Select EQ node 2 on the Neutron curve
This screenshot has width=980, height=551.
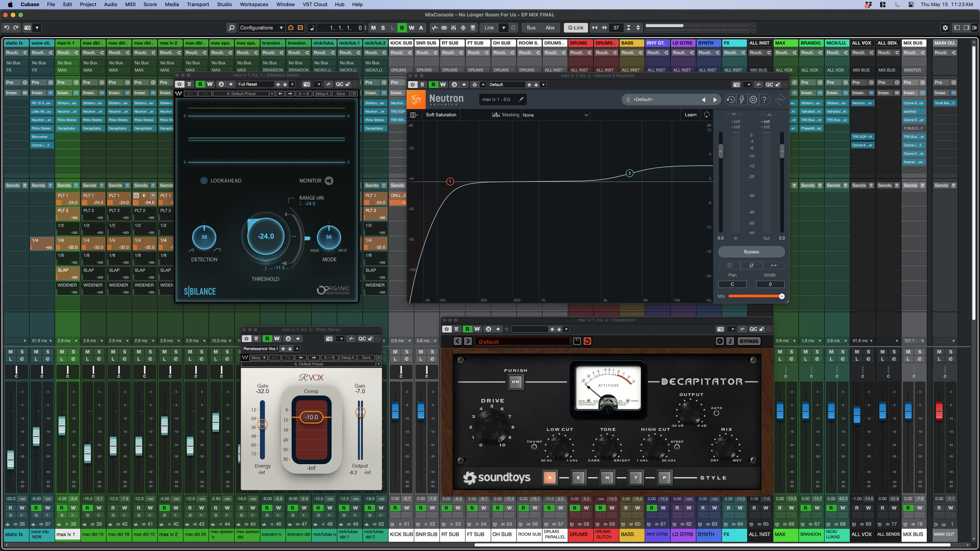click(630, 173)
